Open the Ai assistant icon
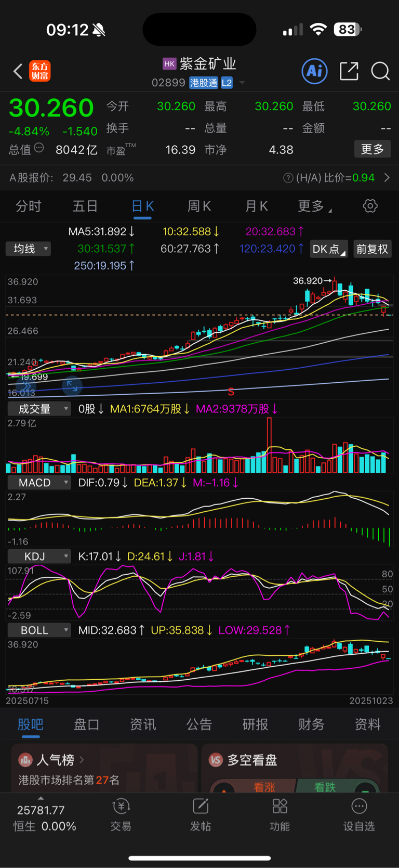This screenshot has width=399, height=868. (314, 71)
